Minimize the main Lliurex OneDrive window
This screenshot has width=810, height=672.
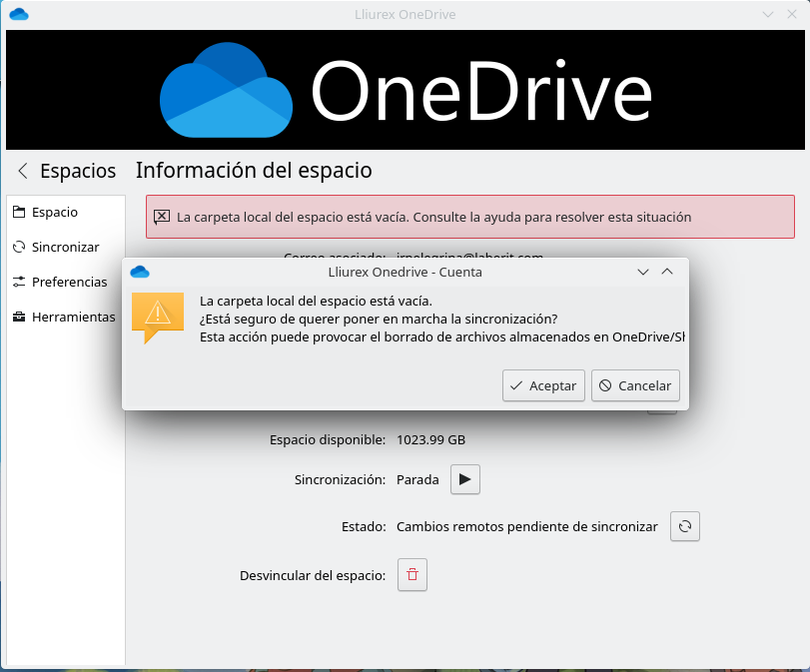[768, 14]
